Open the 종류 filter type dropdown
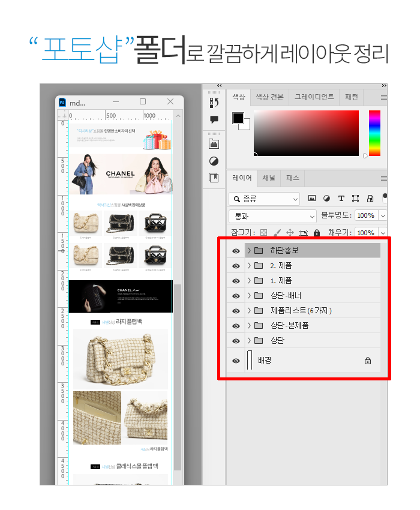Viewport: 420px width, 510px height. (x=264, y=199)
